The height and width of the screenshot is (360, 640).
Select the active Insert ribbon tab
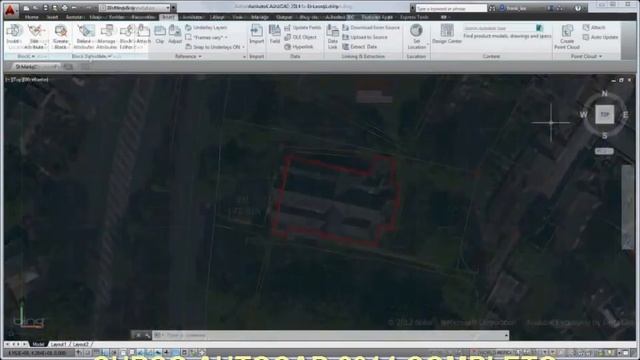pos(168,17)
